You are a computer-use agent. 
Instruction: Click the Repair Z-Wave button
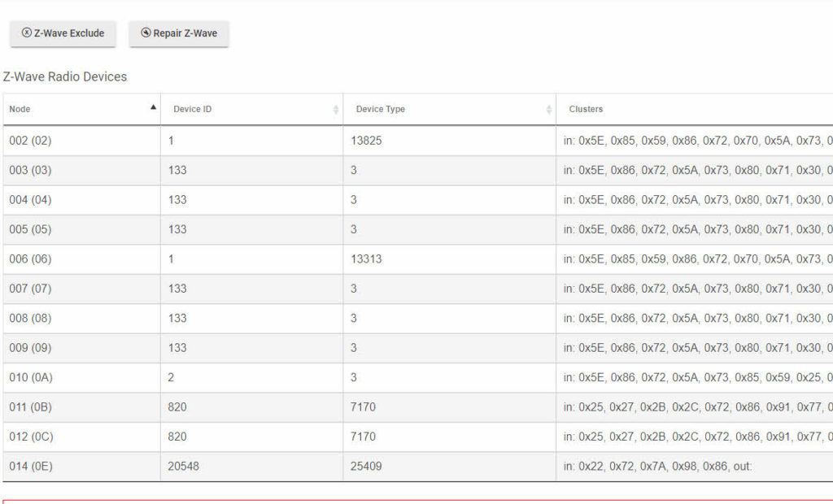click(x=179, y=33)
